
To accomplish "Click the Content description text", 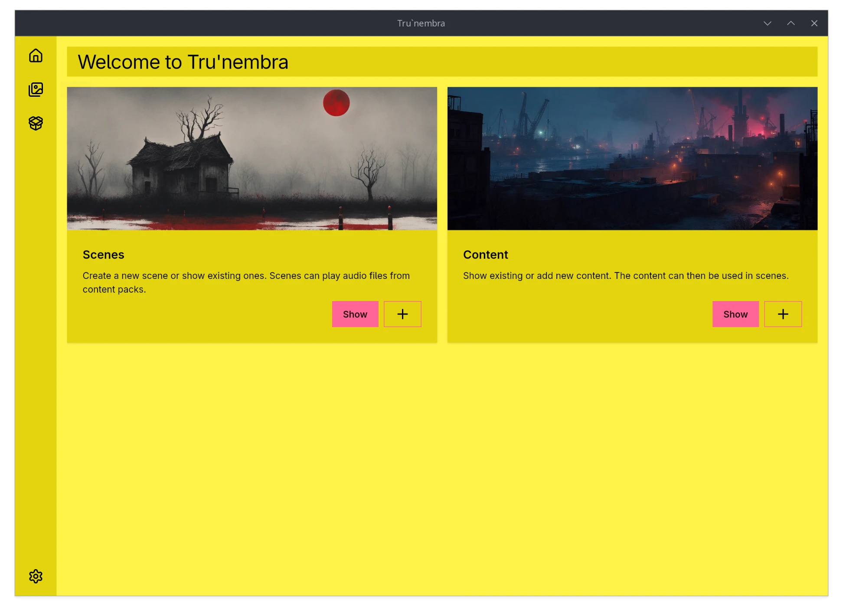I will 626,276.
